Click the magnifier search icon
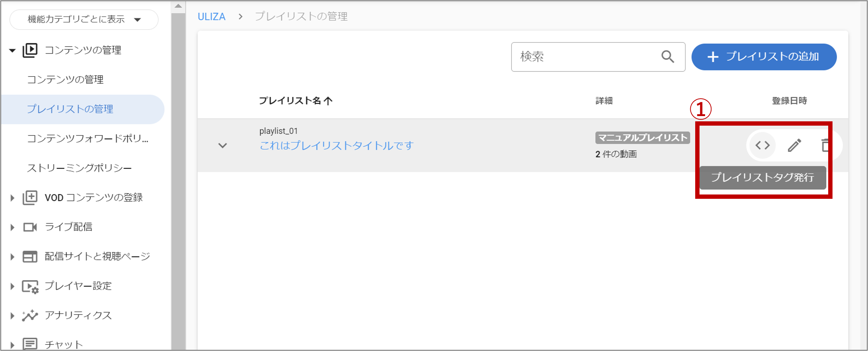 [x=667, y=56]
